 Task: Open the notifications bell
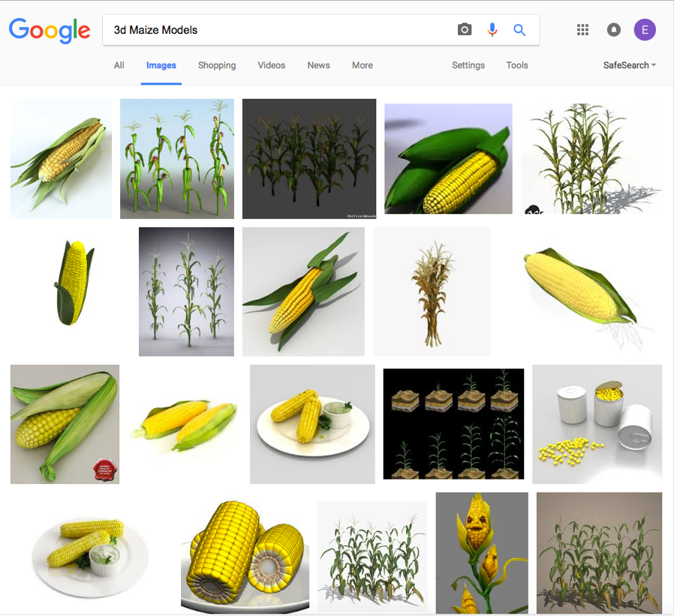pos(613,30)
